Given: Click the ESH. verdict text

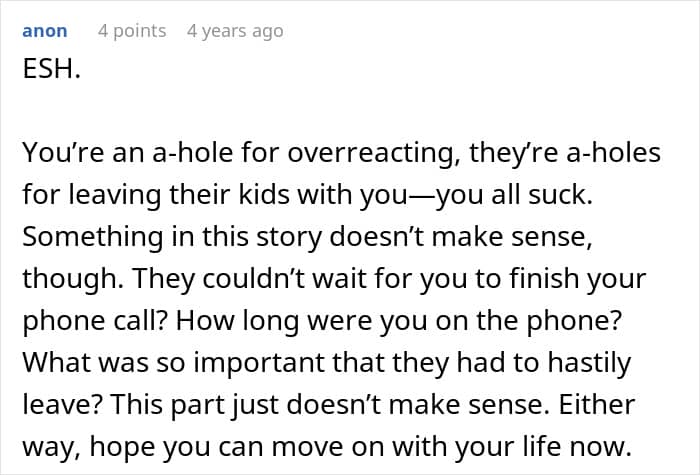Looking at the screenshot, I should [x=51, y=69].
